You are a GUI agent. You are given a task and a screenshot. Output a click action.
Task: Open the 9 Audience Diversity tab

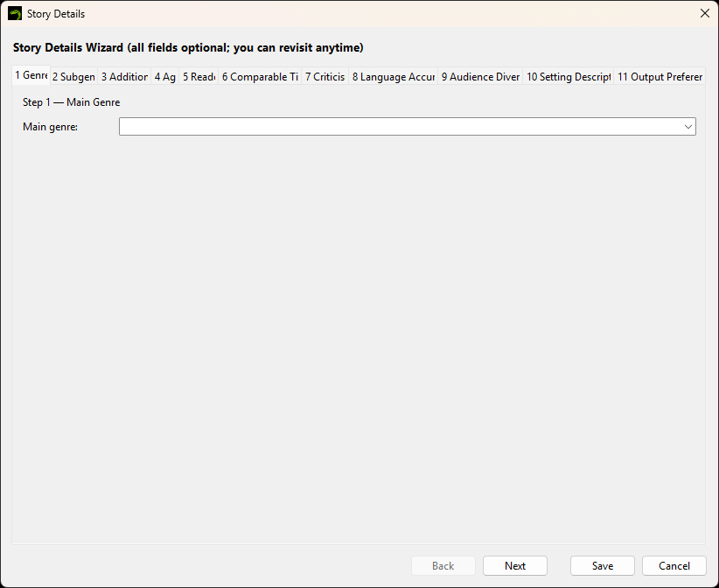tap(480, 76)
